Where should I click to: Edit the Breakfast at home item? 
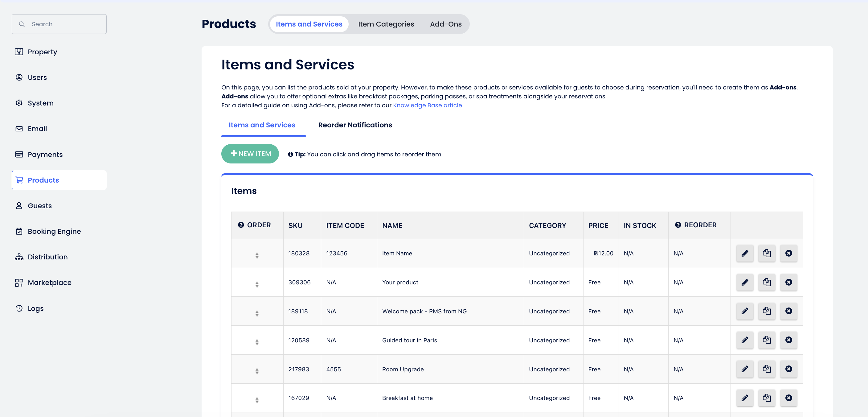[x=745, y=398]
